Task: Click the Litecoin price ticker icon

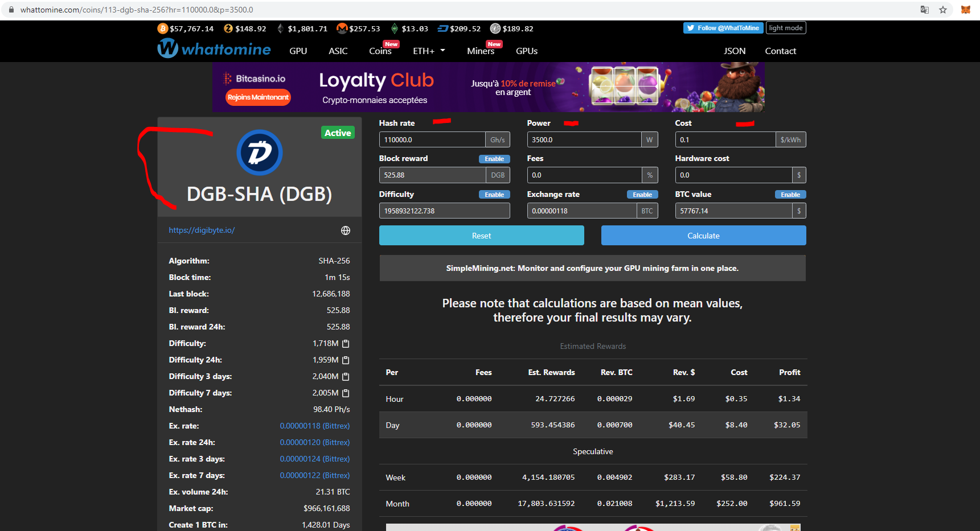Action: click(495, 28)
